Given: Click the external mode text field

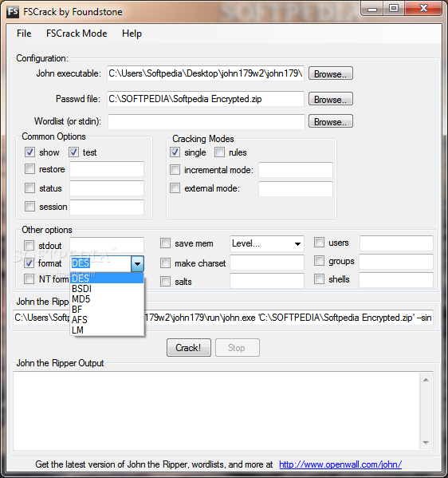Looking at the screenshot, I should (296, 189).
